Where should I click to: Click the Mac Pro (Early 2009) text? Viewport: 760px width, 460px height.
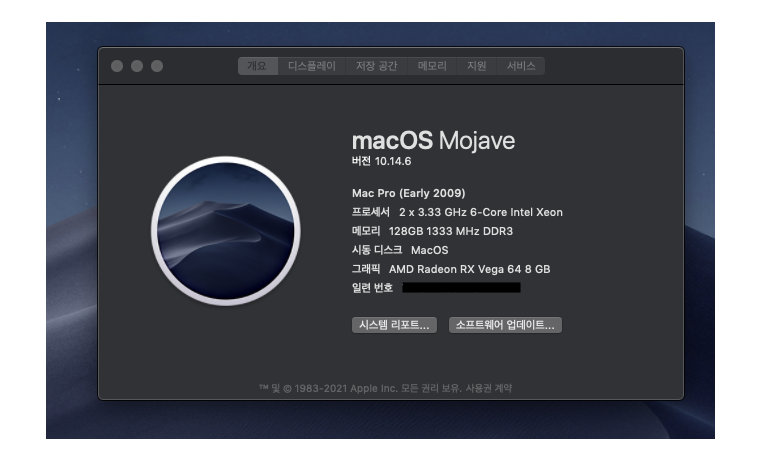point(409,193)
